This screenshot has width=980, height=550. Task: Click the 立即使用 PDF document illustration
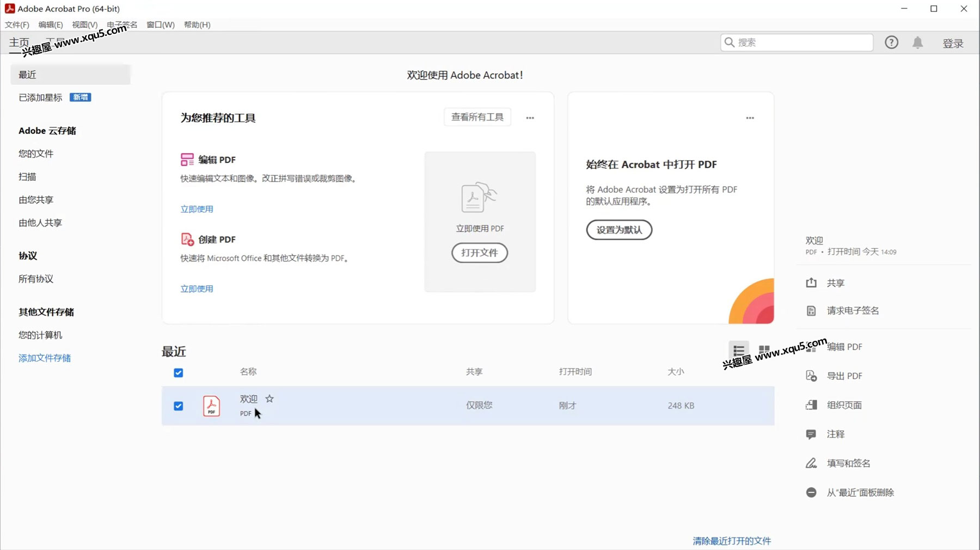click(479, 198)
